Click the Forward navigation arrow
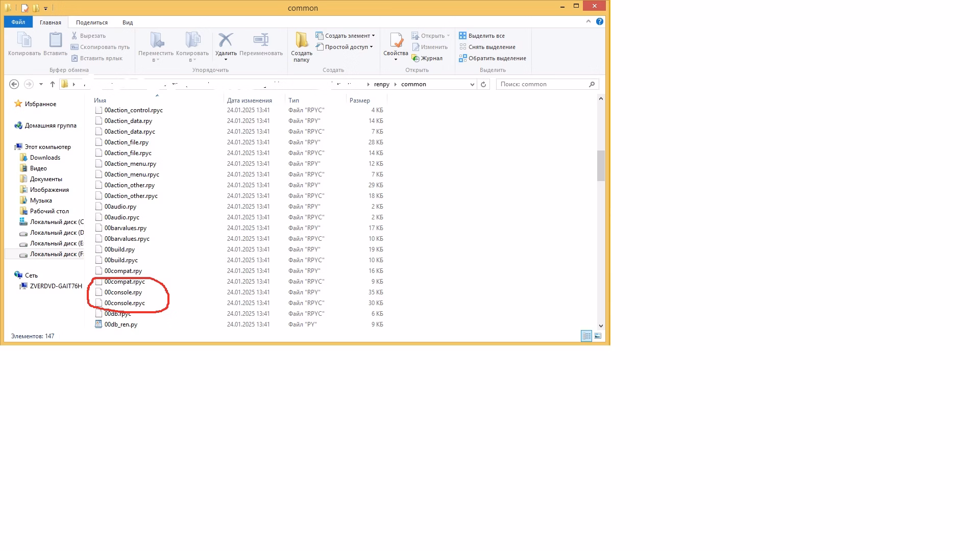The width and height of the screenshot is (980, 551). click(x=29, y=84)
